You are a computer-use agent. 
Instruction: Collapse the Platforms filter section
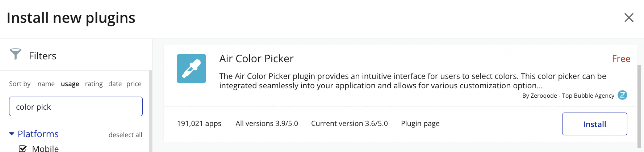coord(12,134)
